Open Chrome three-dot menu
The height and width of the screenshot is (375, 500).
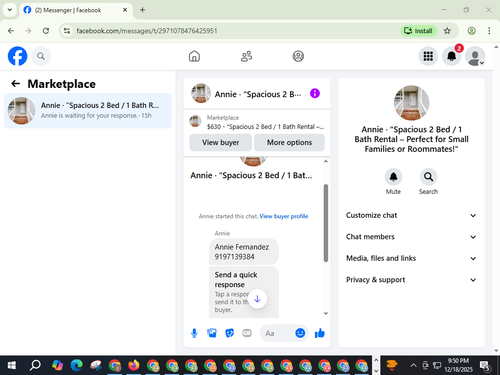[489, 31]
